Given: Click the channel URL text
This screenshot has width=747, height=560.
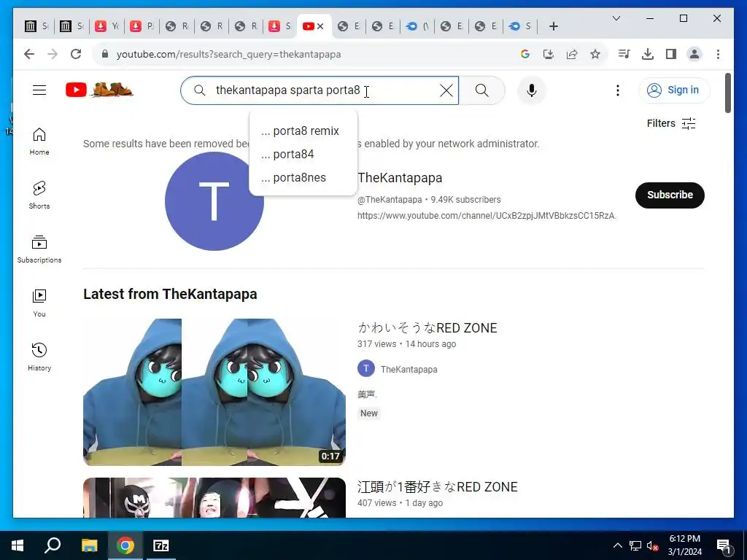Looking at the screenshot, I should pos(487,216).
